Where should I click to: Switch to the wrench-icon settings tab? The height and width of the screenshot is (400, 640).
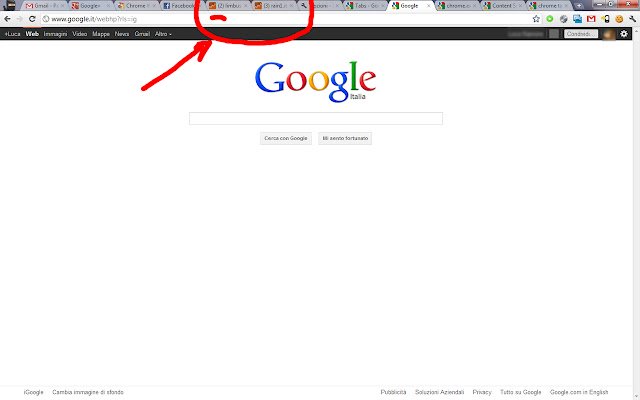(x=319, y=6)
